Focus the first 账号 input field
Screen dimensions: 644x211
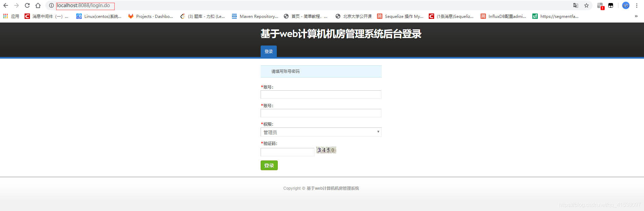click(321, 94)
